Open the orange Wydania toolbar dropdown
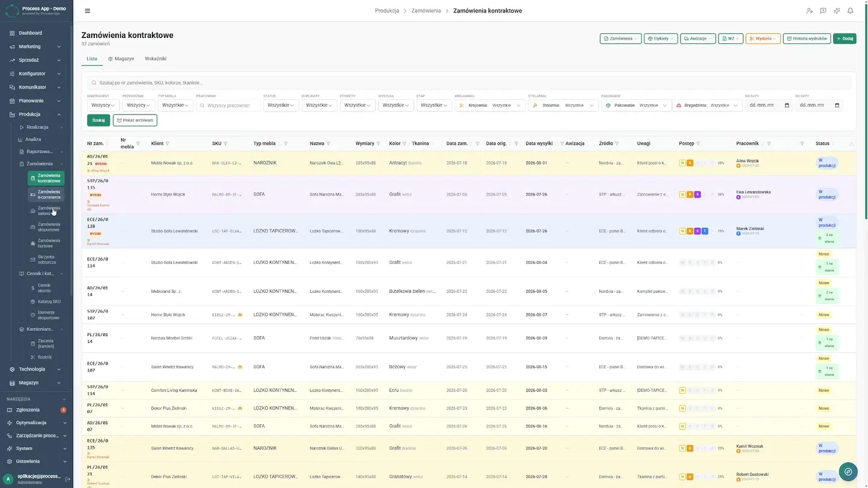The width and height of the screenshot is (868, 488). click(x=763, y=39)
